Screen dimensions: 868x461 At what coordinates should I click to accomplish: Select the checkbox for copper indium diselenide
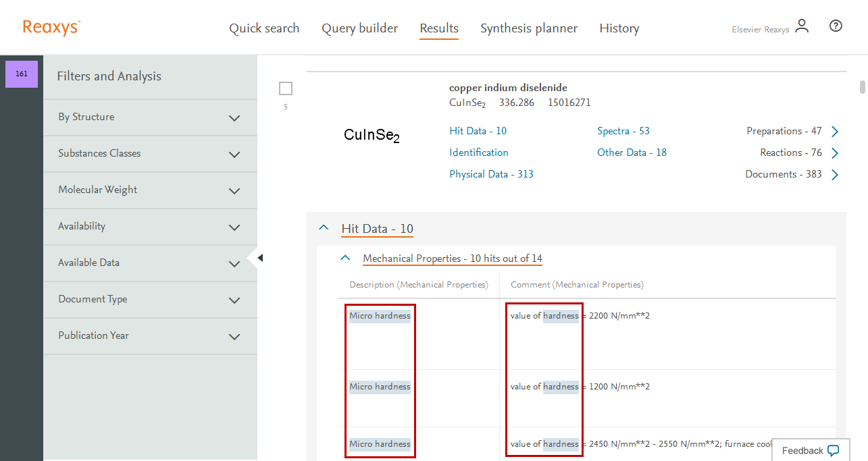[x=286, y=88]
